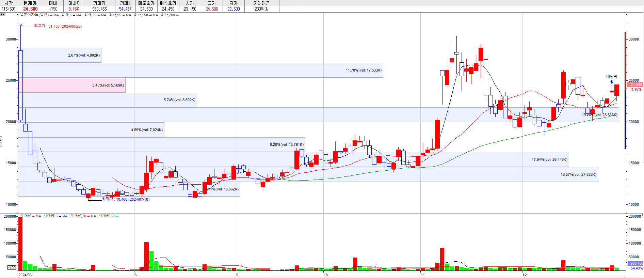644x278 pixels.
Task: Click the 9.20%(vol: 13,791K) profile bar label
Action: coord(287,144)
